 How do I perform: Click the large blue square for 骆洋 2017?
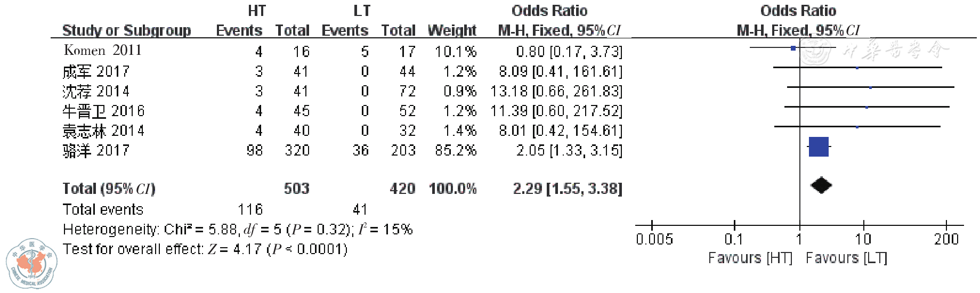point(819,147)
